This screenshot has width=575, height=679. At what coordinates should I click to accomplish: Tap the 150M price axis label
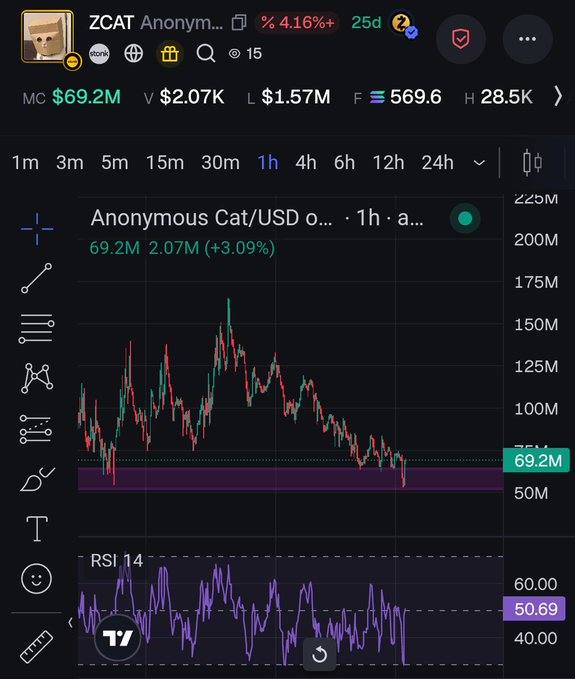tap(536, 325)
